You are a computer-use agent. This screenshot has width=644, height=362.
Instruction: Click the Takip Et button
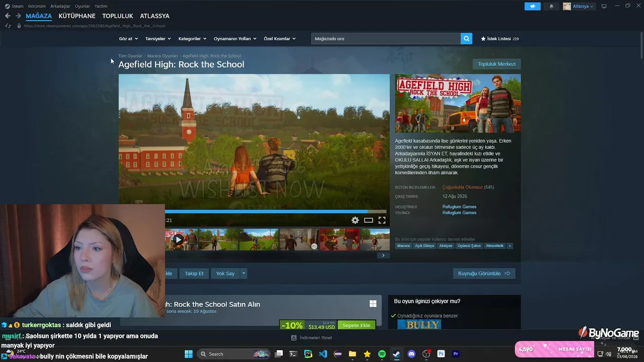point(194,274)
